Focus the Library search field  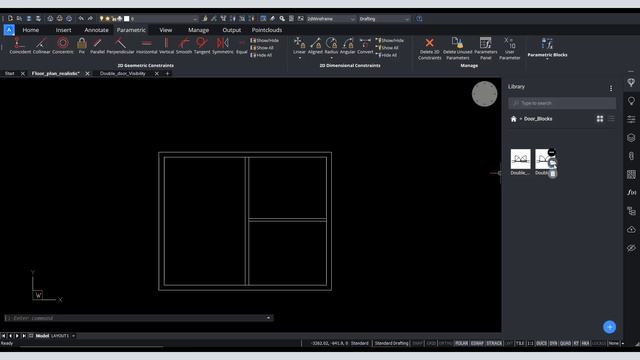[x=562, y=103]
